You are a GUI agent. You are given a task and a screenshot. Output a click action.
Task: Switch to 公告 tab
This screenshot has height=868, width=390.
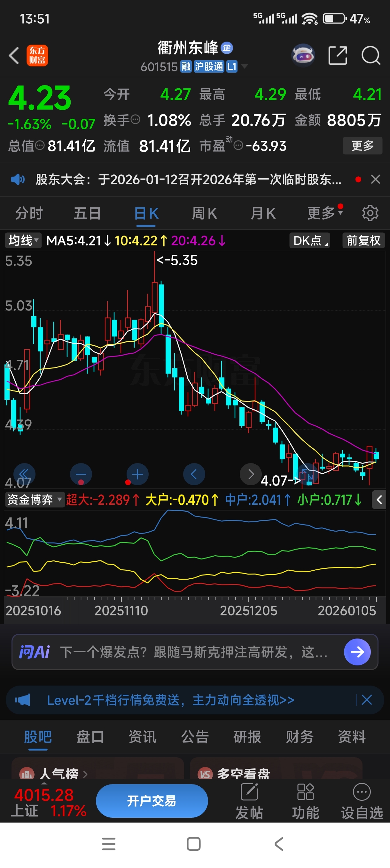pyautogui.click(x=195, y=737)
